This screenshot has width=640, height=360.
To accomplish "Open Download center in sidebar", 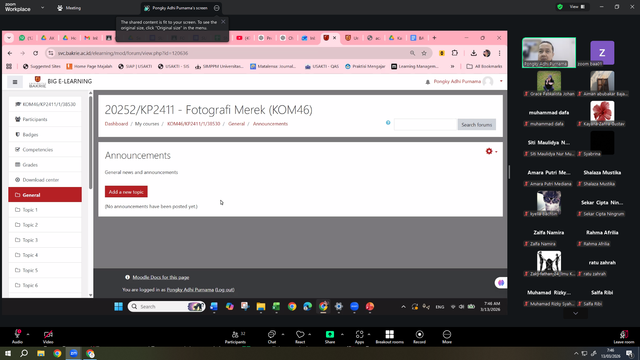I will (45, 180).
